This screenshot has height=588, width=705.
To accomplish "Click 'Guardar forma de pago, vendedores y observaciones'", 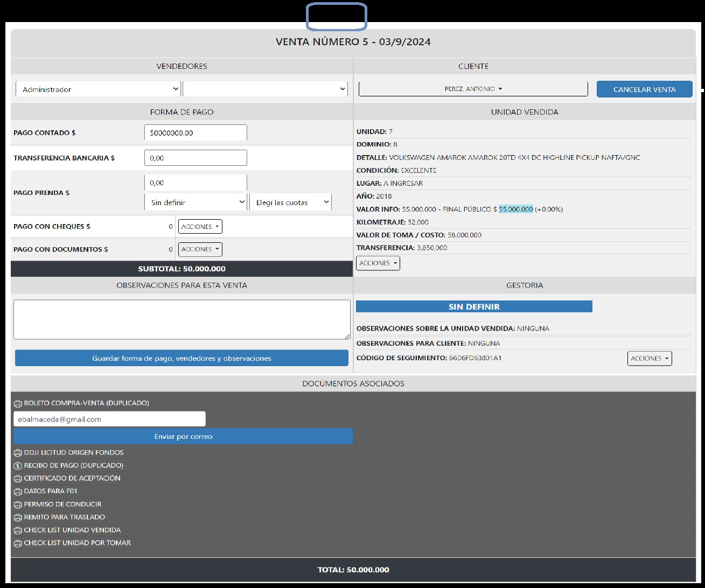I will pyautogui.click(x=182, y=358).
